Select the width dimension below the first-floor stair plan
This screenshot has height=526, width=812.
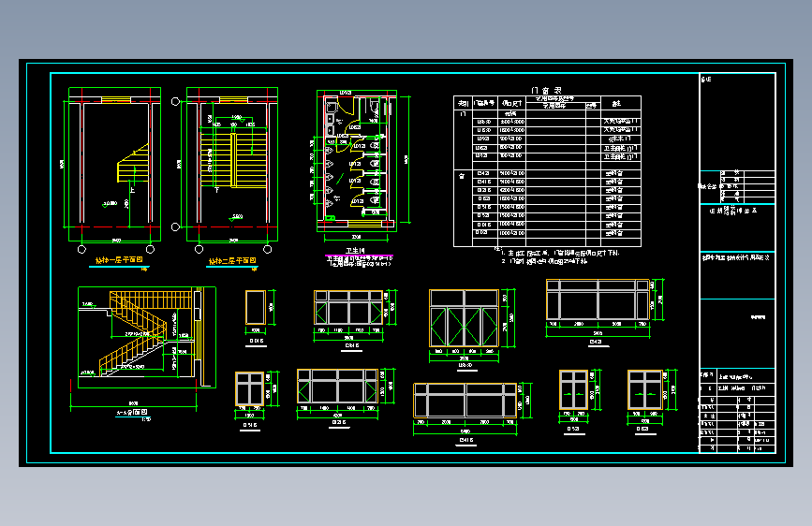[116, 241]
